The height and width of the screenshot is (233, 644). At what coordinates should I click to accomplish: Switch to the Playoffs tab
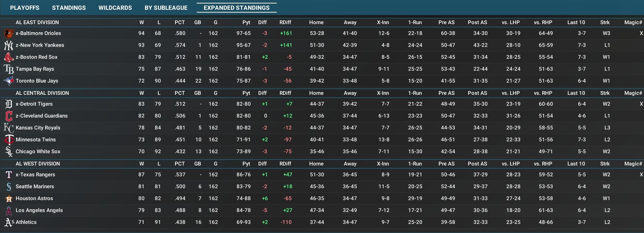[x=24, y=8]
